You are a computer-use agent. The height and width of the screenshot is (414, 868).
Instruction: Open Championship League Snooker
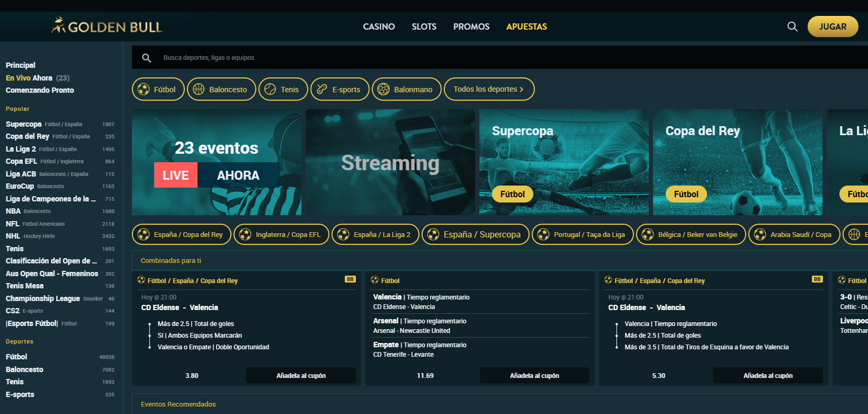point(60,298)
